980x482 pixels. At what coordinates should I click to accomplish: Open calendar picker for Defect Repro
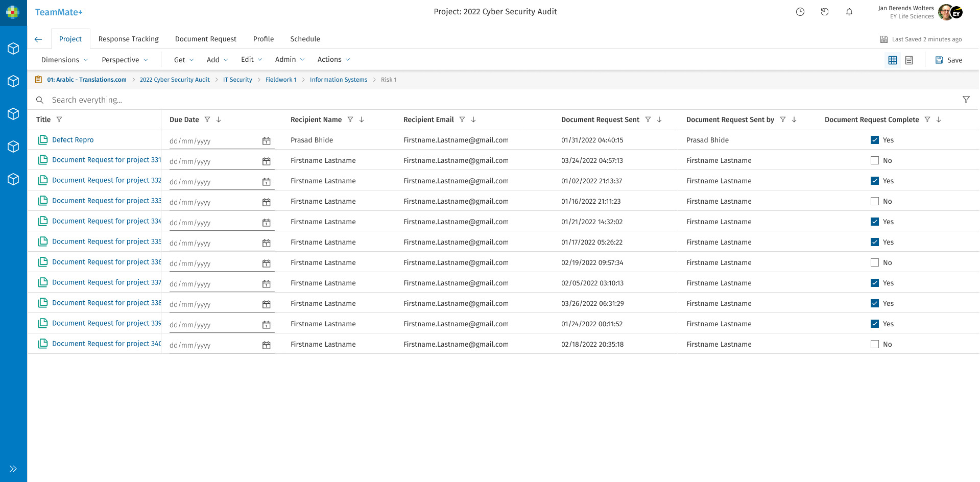pyautogui.click(x=266, y=141)
